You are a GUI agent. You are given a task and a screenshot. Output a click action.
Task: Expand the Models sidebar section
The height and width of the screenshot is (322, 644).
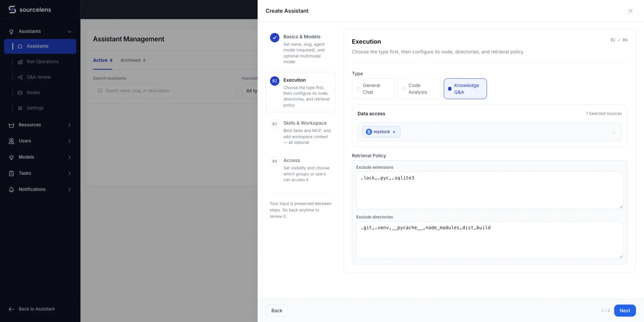click(69, 157)
